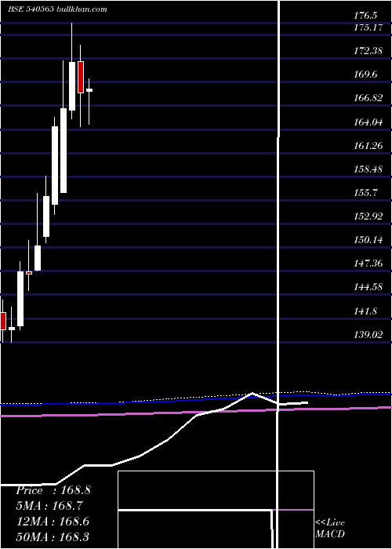Click the 139.02 price axis label
The image size is (392, 549).
coord(368,335)
